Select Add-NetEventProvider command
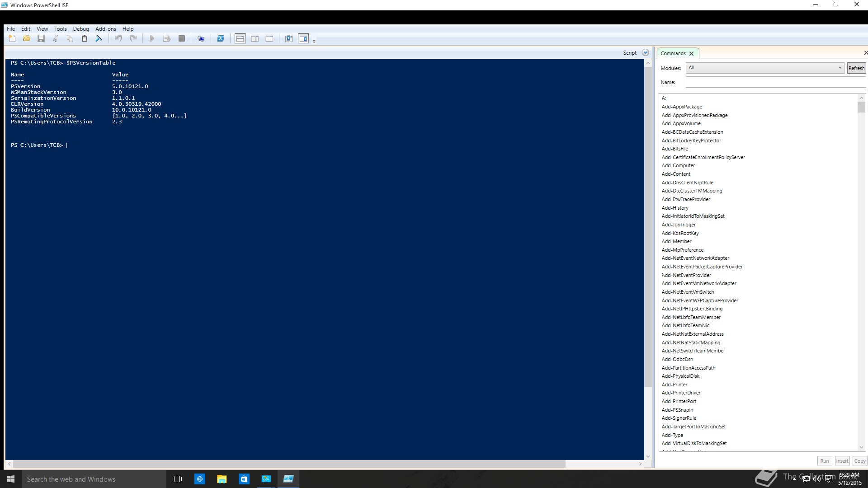The height and width of the screenshot is (488, 868). [x=686, y=275]
